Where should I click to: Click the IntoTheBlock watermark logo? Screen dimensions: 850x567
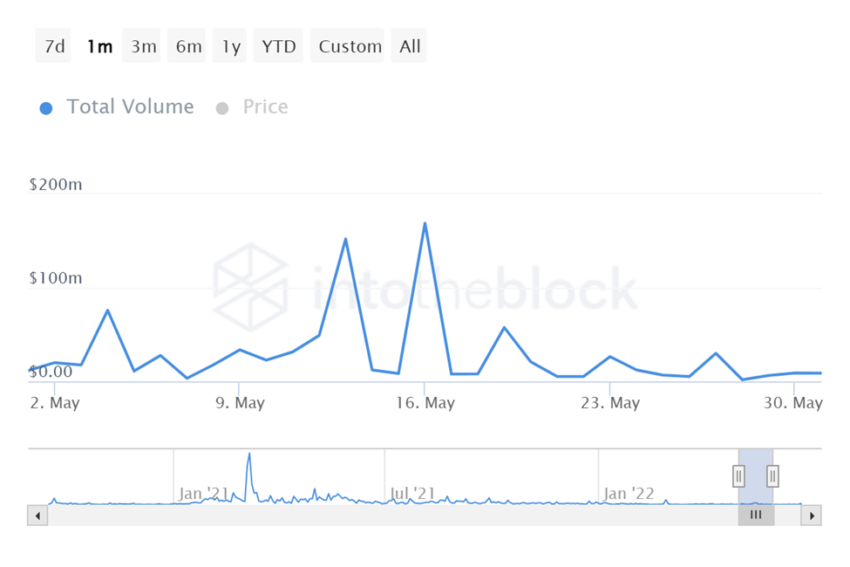pos(250,285)
